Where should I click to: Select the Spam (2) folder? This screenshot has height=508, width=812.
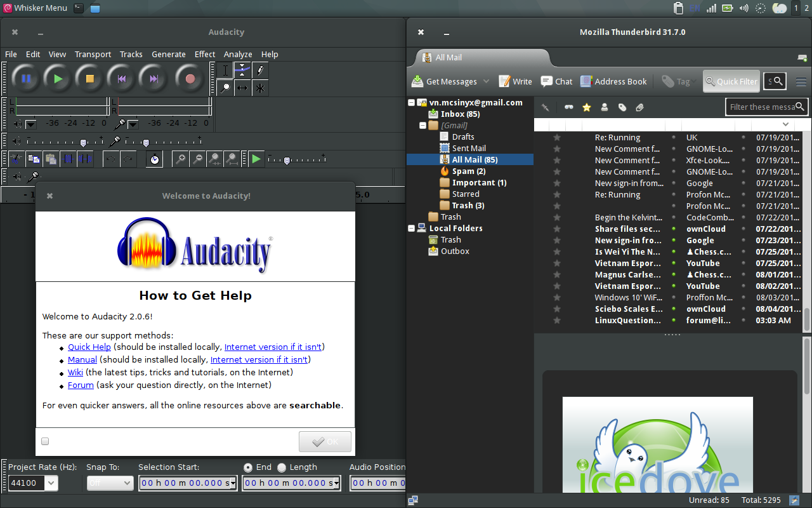(469, 171)
